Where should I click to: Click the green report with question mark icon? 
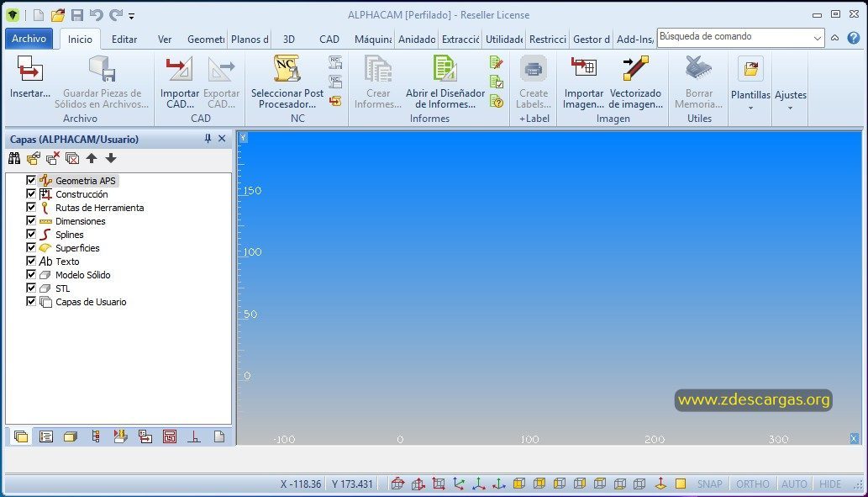(497, 102)
